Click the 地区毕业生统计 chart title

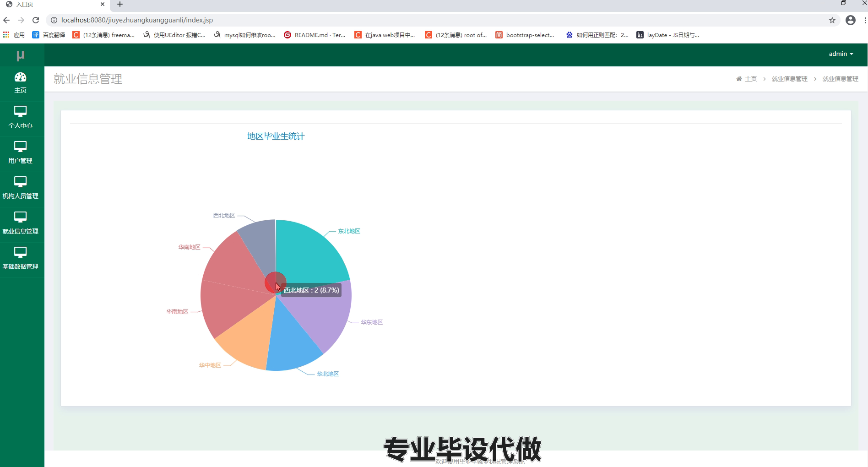276,136
